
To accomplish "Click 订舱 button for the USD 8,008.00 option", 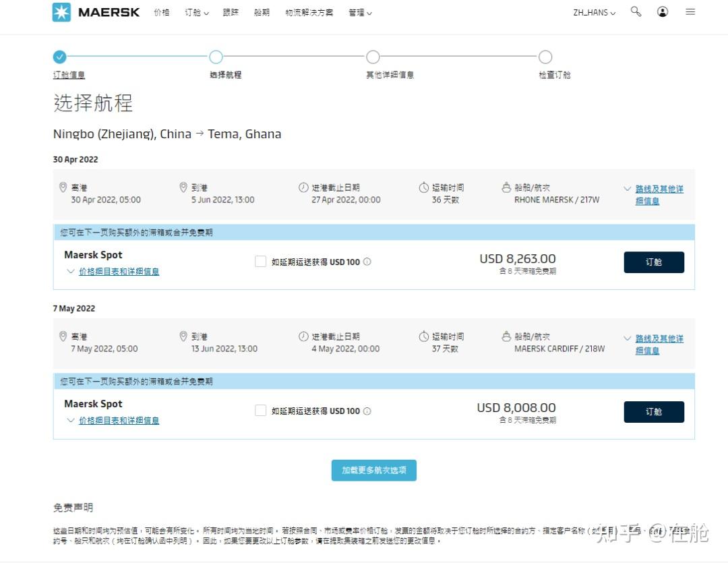I will pyautogui.click(x=653, y=411).
